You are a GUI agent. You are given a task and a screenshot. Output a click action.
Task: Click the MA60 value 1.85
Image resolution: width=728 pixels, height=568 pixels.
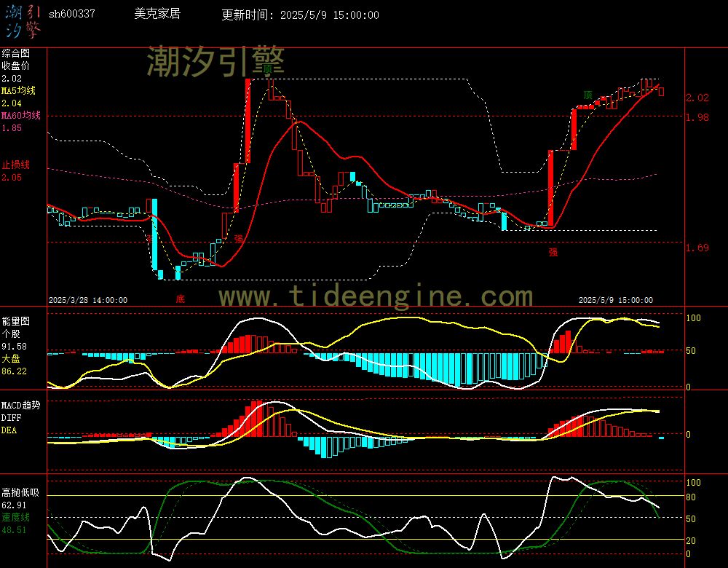point(12,127)
